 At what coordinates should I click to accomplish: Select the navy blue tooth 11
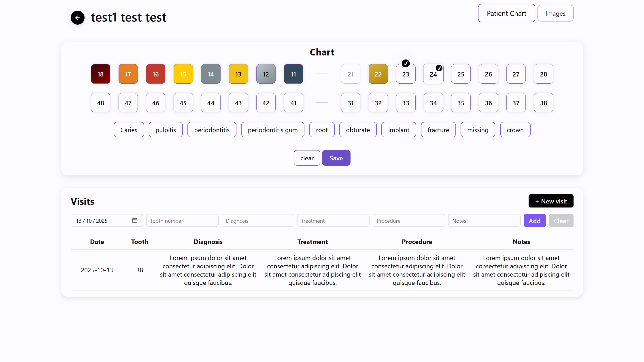293,74
